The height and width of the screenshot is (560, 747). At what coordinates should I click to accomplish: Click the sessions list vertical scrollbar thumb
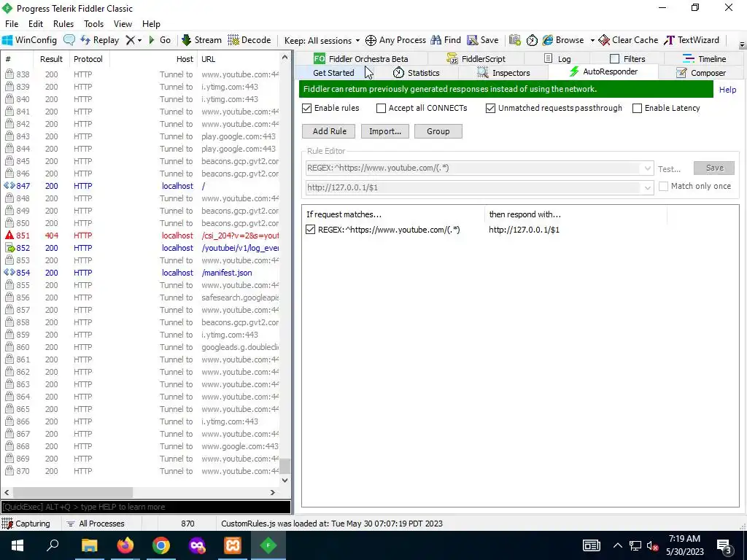pyautogui.click(x=285, y=466)
